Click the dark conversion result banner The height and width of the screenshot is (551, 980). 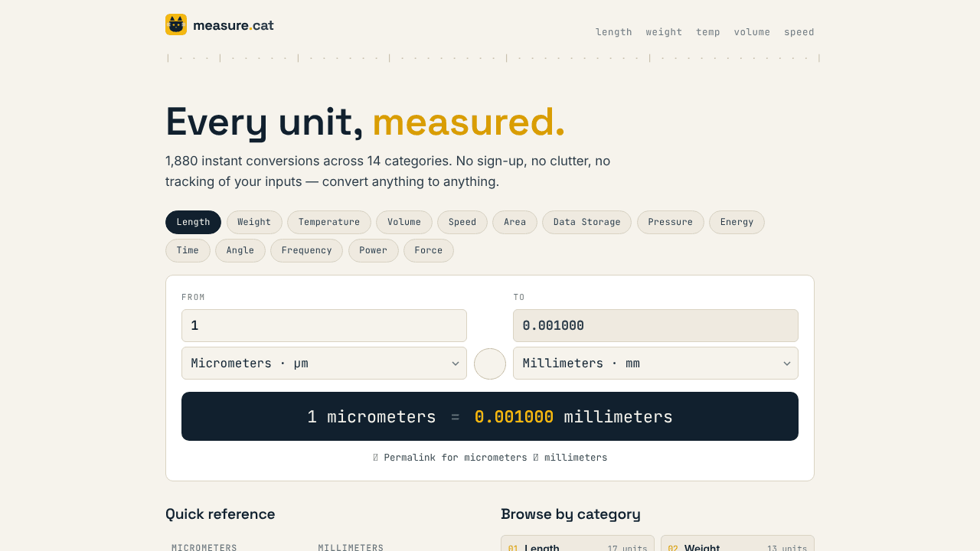coord(490,416)
